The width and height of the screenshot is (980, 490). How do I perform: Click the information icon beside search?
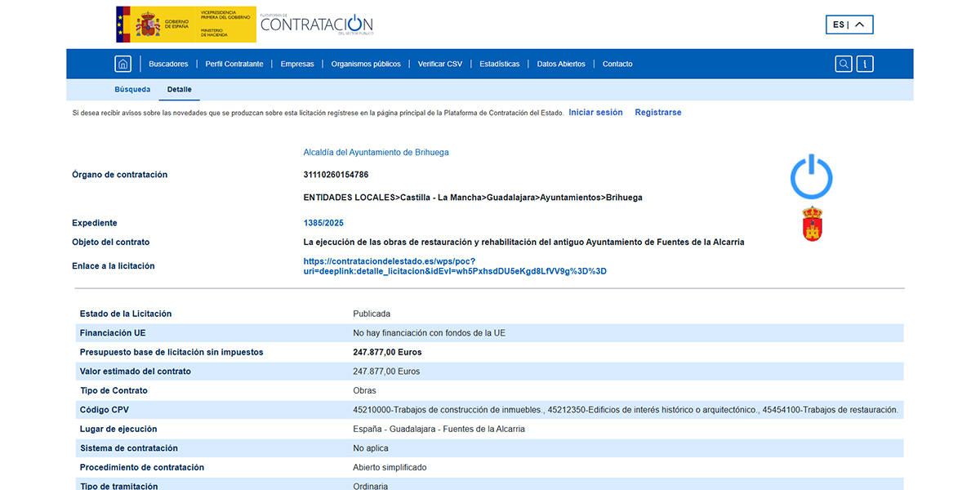865,64
